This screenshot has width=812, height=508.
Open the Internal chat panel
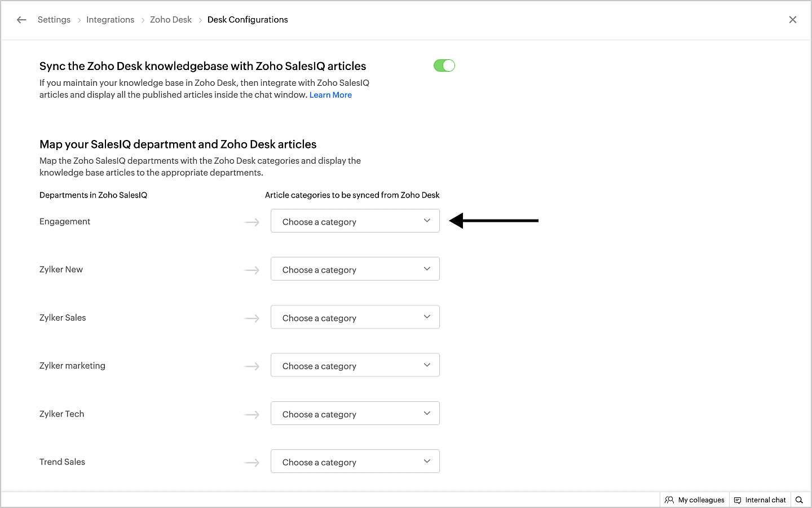[x=765, y=500]
